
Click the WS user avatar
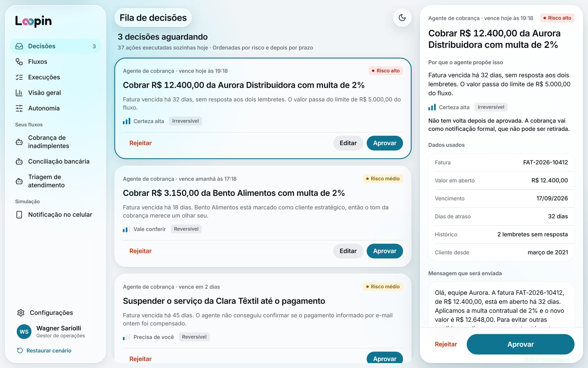click(24, 332)
